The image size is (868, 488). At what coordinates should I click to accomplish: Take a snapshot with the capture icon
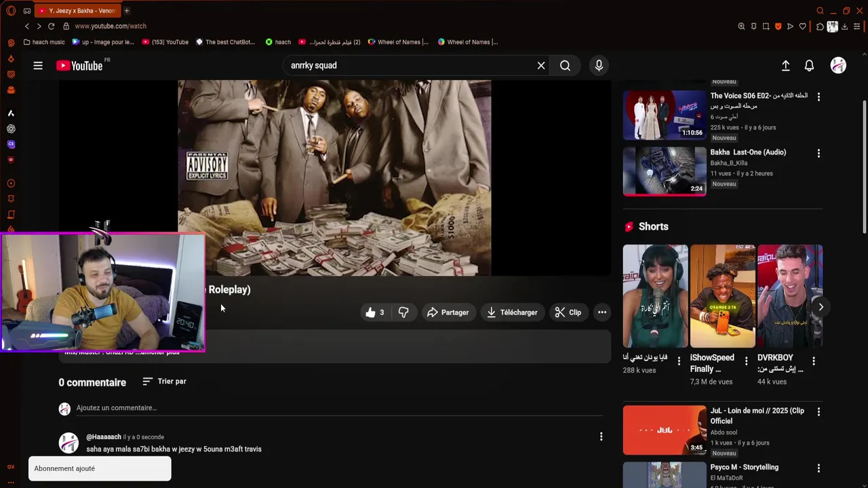click(x=766, y=26)
